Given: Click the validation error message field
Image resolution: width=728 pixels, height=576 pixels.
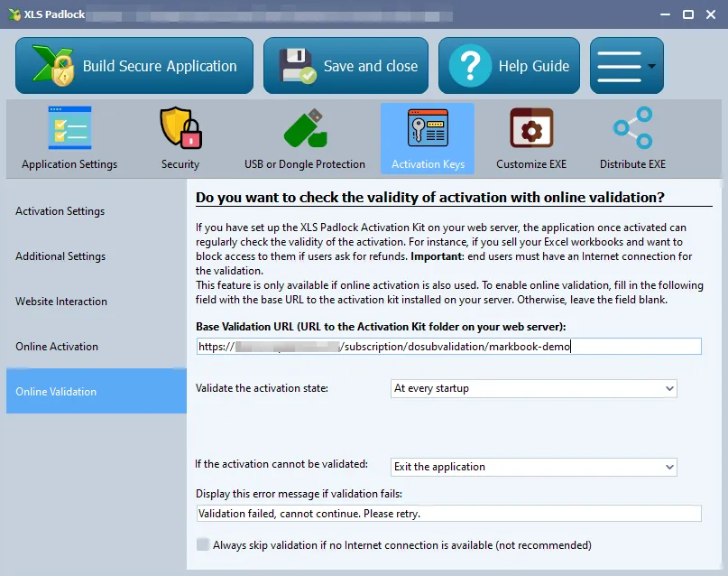Looking at the screenshot, I should point(448,514).
